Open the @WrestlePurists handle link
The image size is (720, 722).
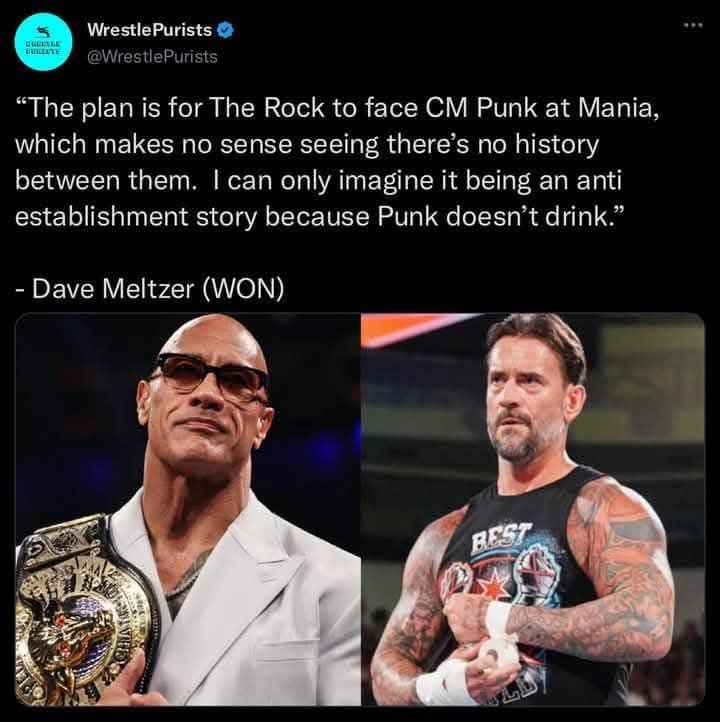[x=152, y=57]
